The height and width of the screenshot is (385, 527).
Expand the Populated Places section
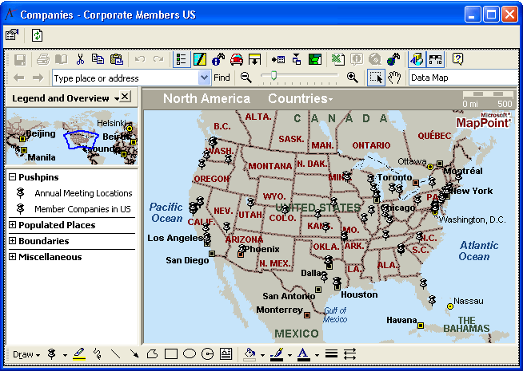(x=12, y=224)
